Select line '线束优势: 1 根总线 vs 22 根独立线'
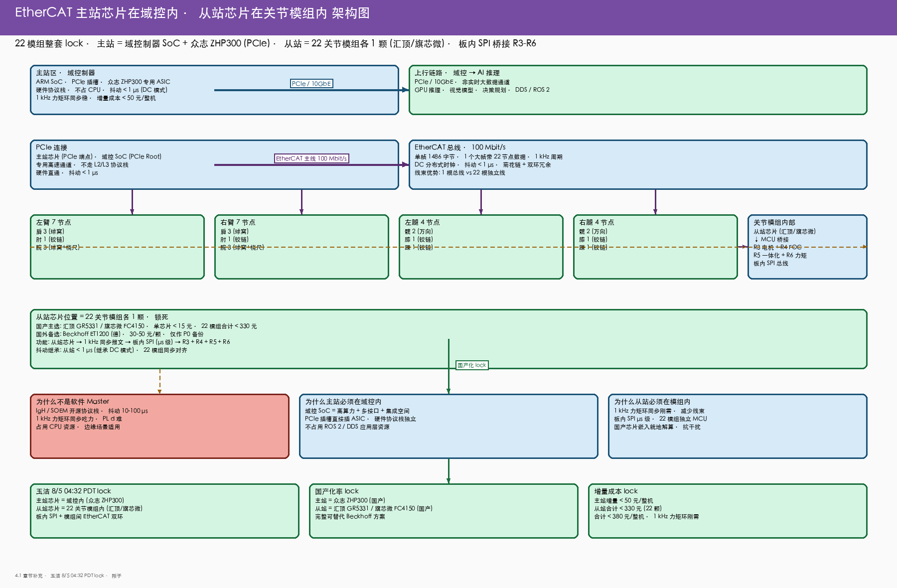Screen dimensions: 897x588 [x=460, y=173]
